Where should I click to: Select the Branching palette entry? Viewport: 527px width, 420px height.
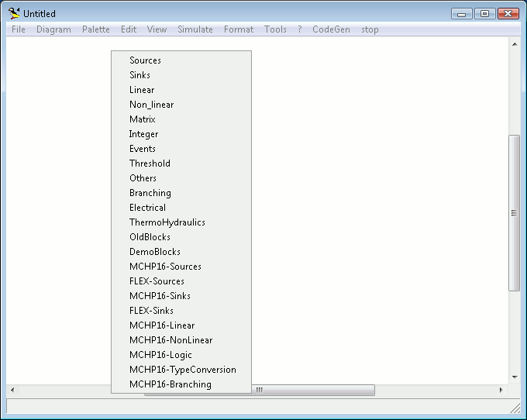tap(181, 193)
